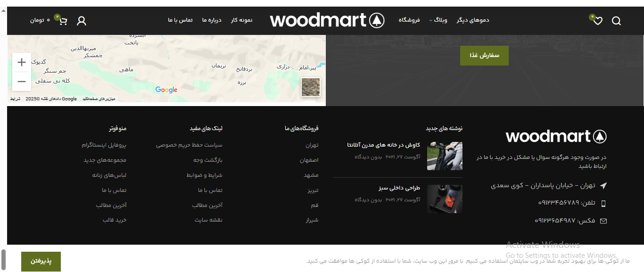Visit the پروفایل اینستاگرام link
This screenshot has width=644, height=272.
(104, 145)
